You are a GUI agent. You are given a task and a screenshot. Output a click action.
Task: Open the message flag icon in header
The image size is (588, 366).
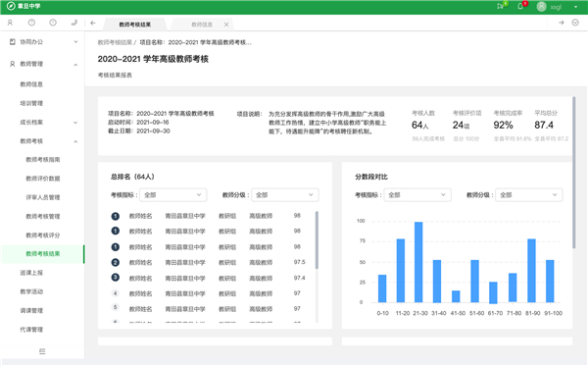click(x=500, y=7)
